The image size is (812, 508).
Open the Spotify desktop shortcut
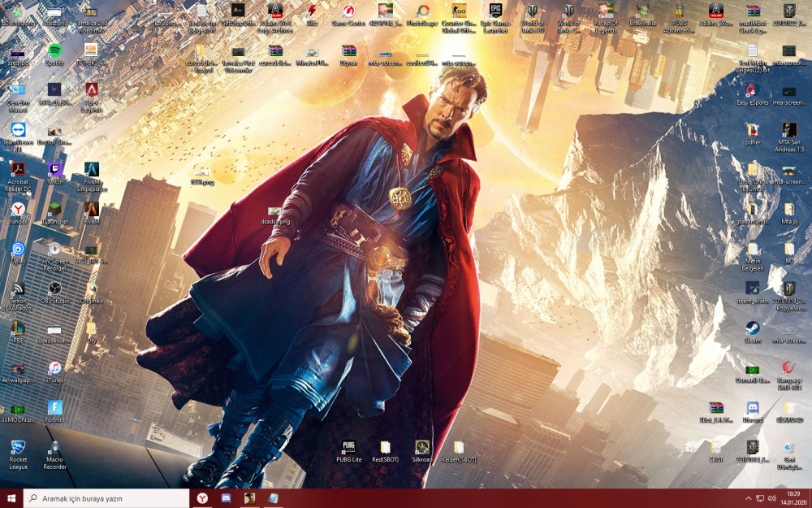click(54, 51)
